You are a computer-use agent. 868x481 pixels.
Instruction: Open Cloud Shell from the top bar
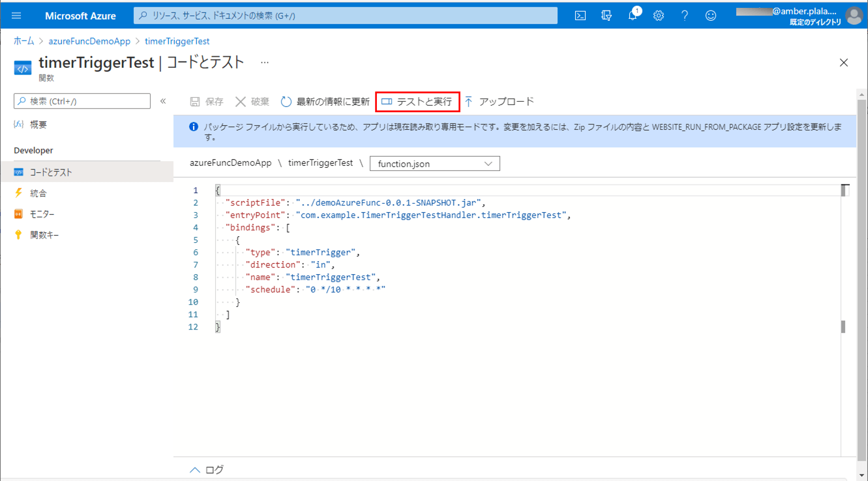coord(580,16)
